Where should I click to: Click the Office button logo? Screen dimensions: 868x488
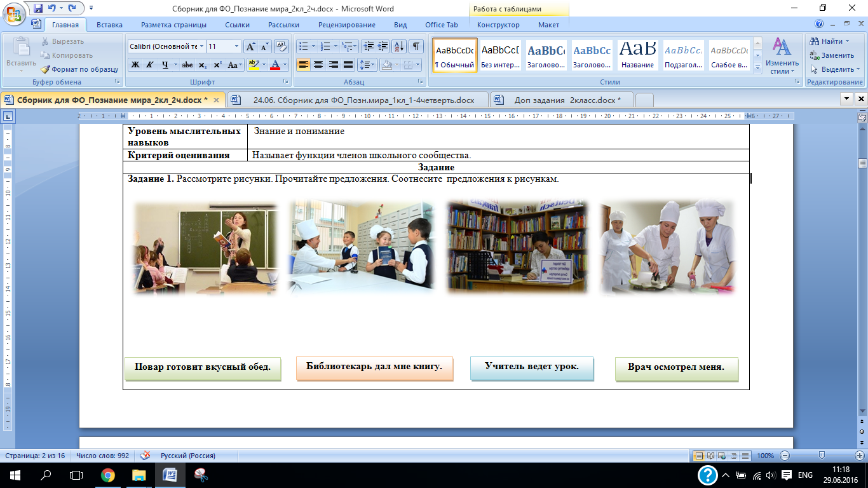[14, 13]
